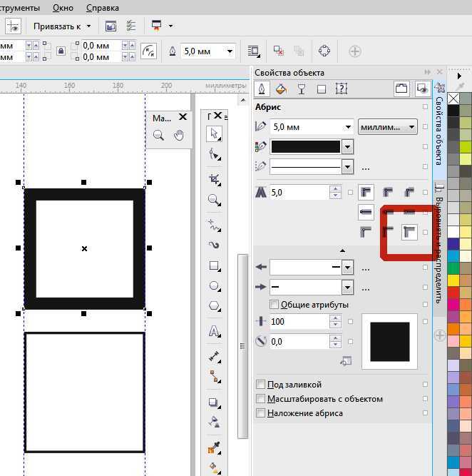472x476 pixels.
Task: Open the Transparency tab (glass icon)
Action: click(x=302, y=89)
